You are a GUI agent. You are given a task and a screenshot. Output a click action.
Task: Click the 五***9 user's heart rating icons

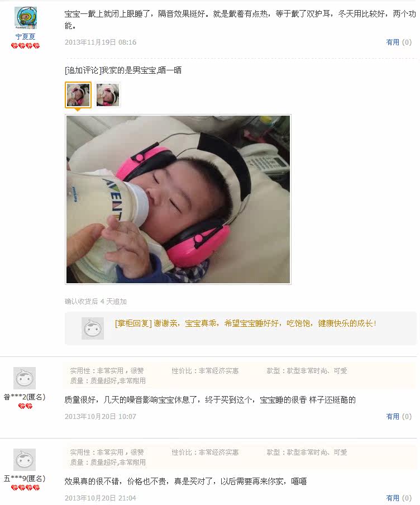(x=26, y=488)
